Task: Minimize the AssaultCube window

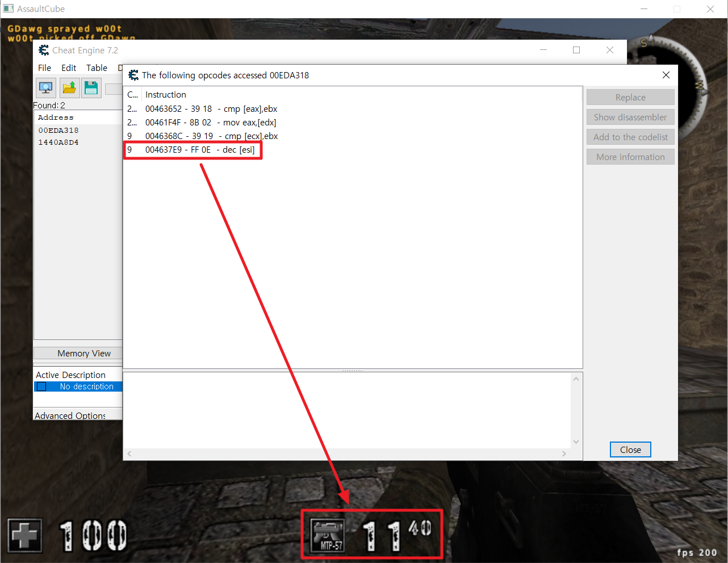Action: point(644,9)
